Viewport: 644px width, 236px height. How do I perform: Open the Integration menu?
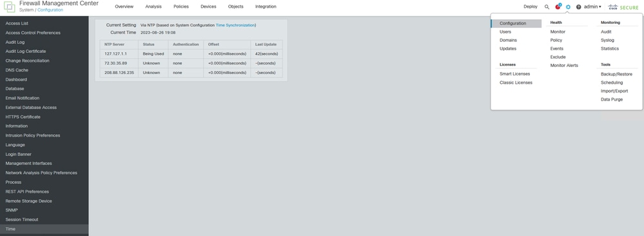tap(266, 6)
